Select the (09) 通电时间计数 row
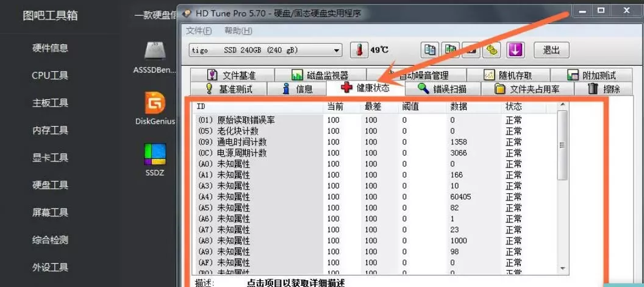 (376, 142)
